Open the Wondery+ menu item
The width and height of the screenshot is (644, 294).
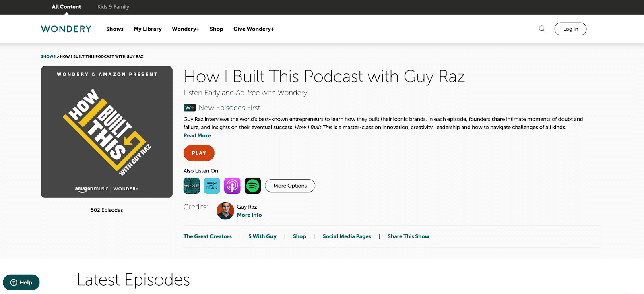pyautogui.click(x=186, y=29)
